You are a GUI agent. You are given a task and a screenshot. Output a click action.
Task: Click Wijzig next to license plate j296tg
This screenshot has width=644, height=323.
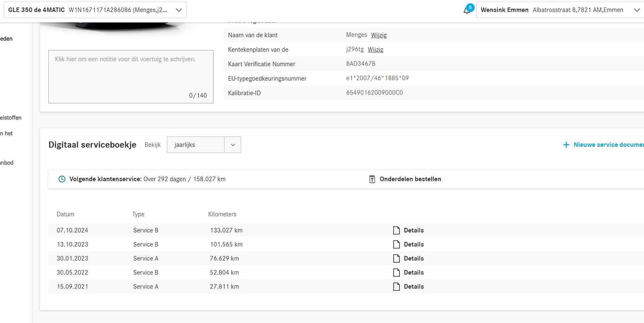[x=375, y=50]
